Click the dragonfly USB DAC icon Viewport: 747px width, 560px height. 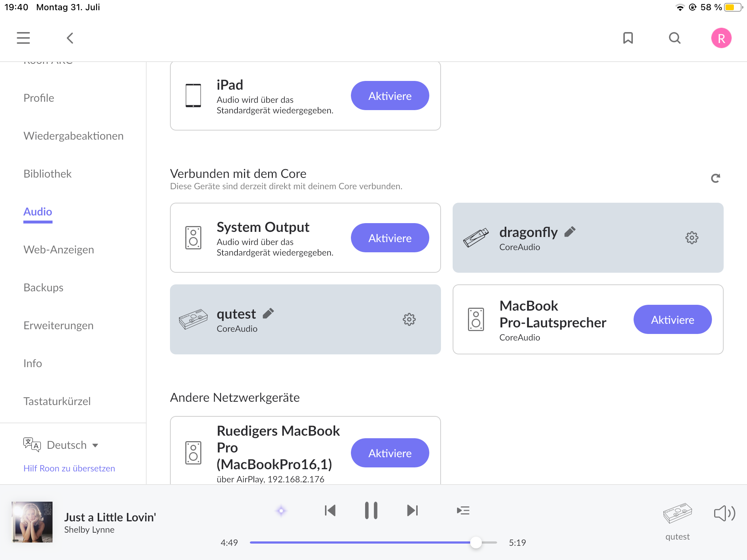[476, 238]
